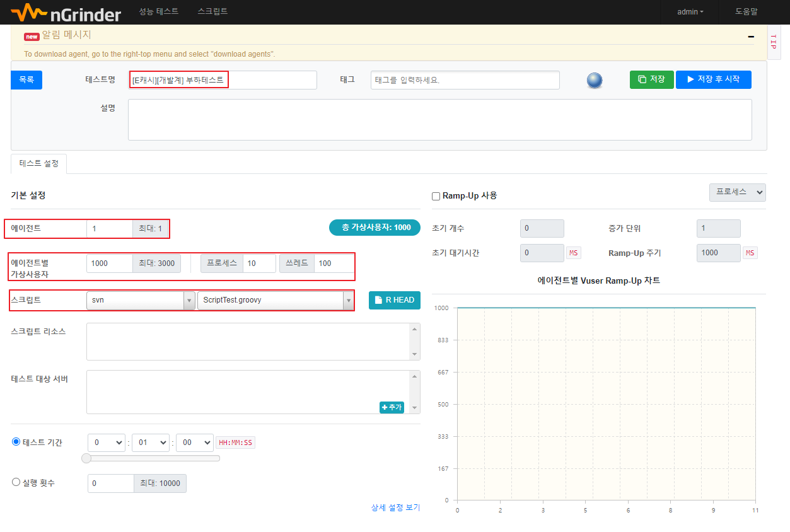Open the ScriptTest.groovy script dropdown
This screenshot has width=790, height=532.
click(276, 300)
